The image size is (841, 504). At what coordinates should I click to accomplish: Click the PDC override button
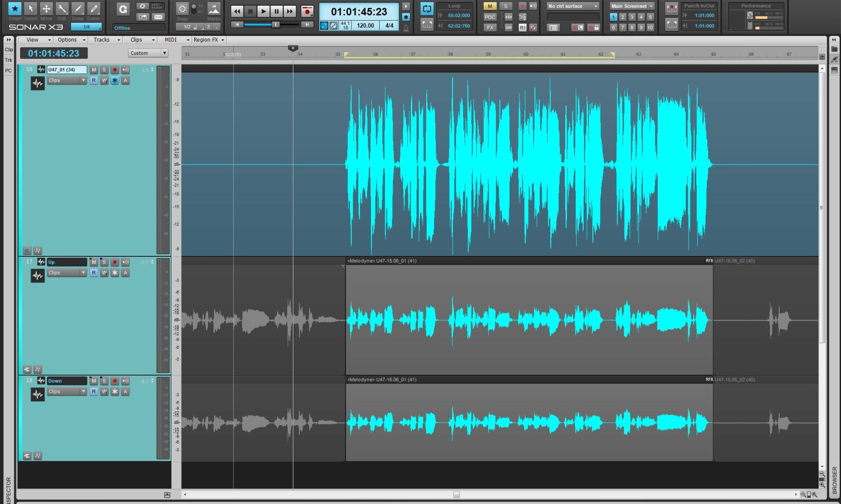[x=490, y=17]
